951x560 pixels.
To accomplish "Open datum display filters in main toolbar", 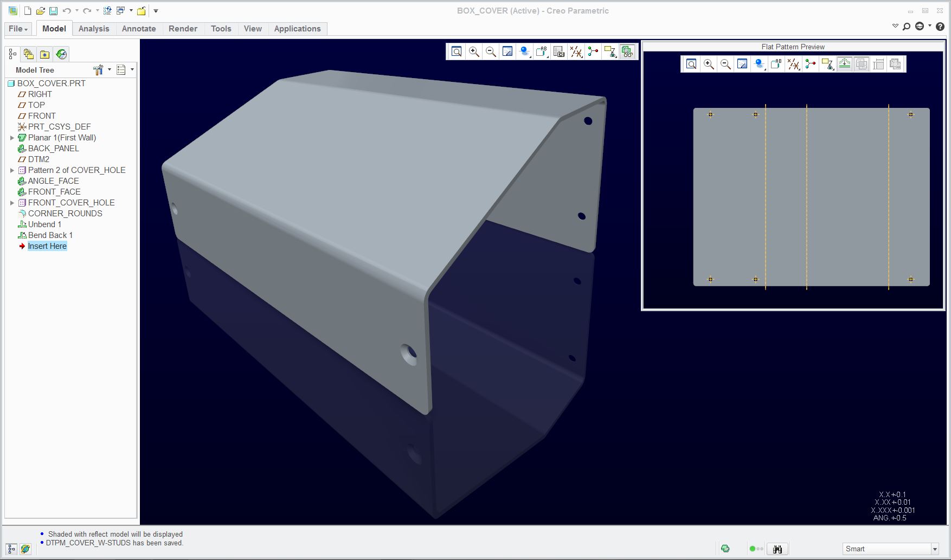I will coord(576,52).
